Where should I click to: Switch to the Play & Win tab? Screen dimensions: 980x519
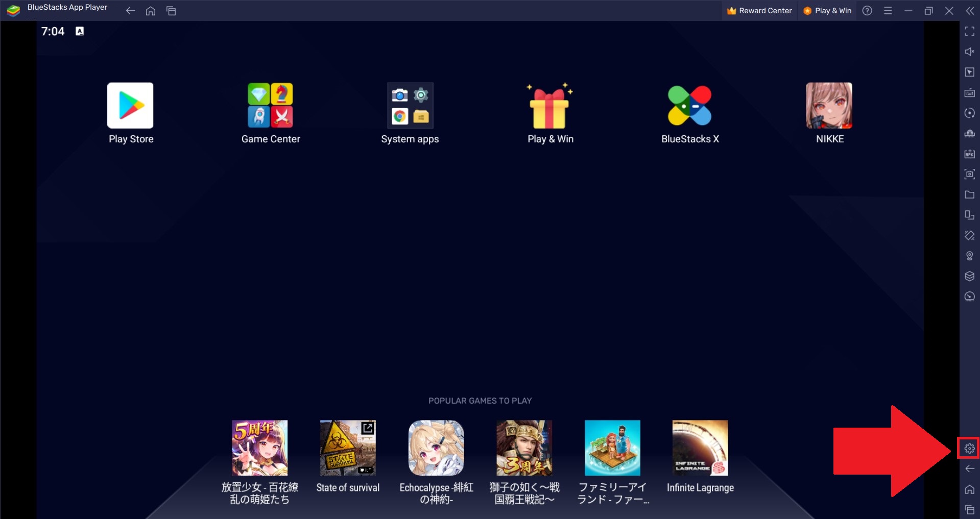(x=827, y=10)
